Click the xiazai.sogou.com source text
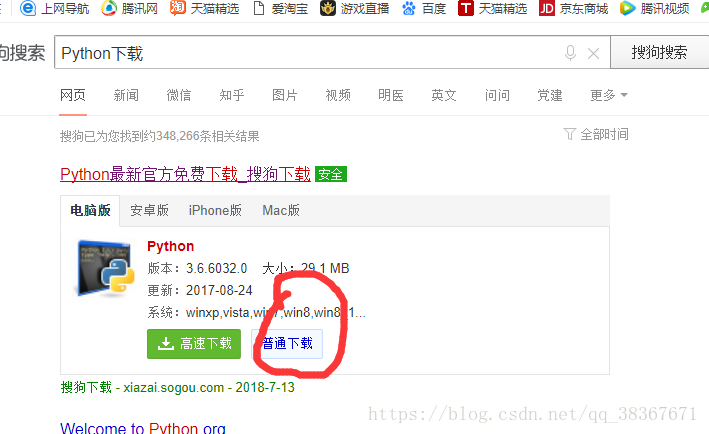Screen dimensions: 709x434 coord(174,387)
